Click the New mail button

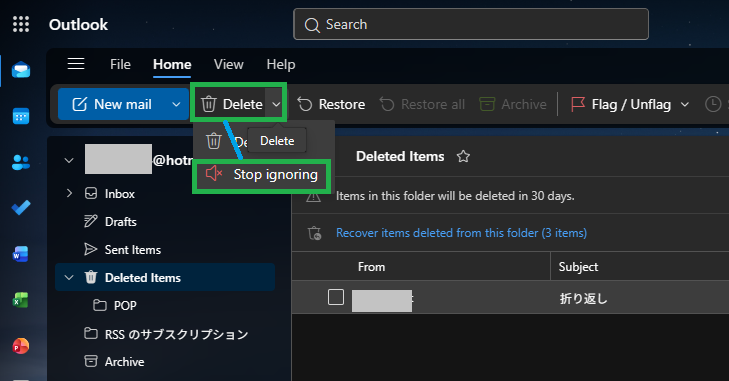point(112,104)
